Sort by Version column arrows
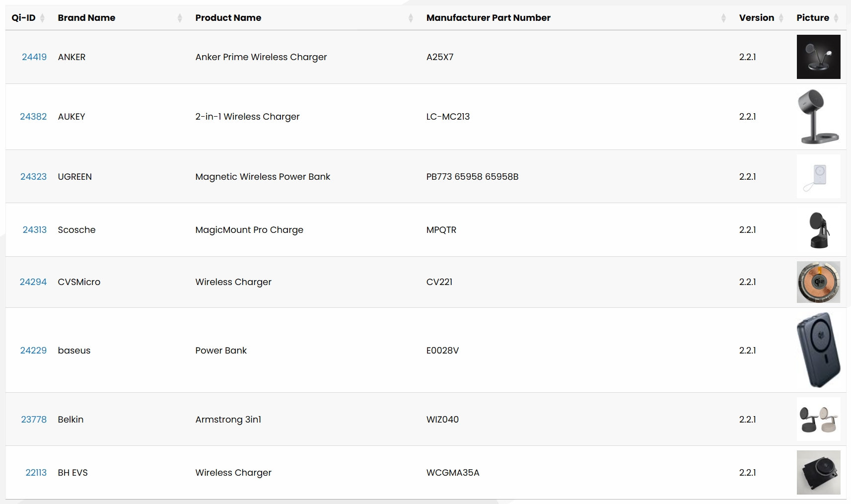This screenshot has width=851, height=504. click(x=781, y=18)
